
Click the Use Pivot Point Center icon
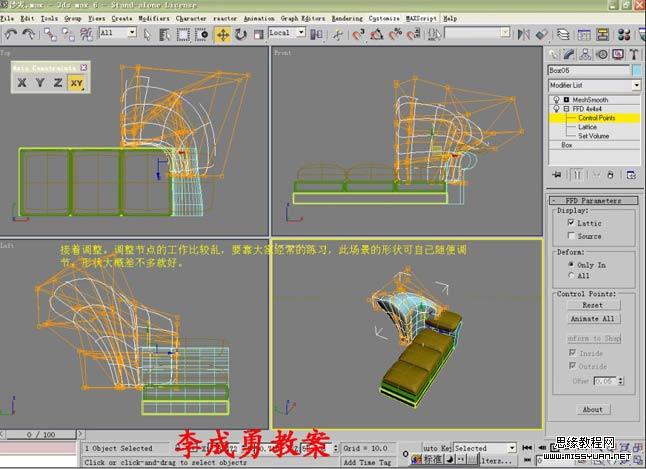[316, 35]
